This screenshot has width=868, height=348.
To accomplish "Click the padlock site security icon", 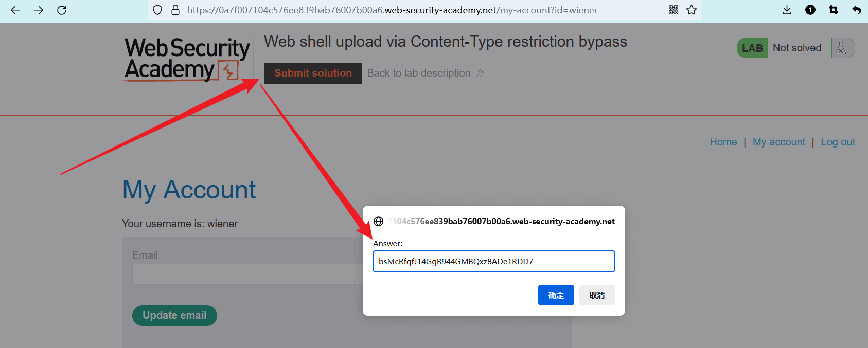I will (175, 10).
